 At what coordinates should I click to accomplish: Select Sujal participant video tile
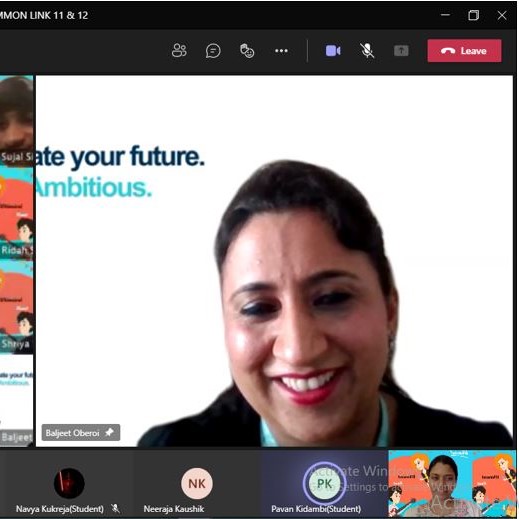click(16, 120)
